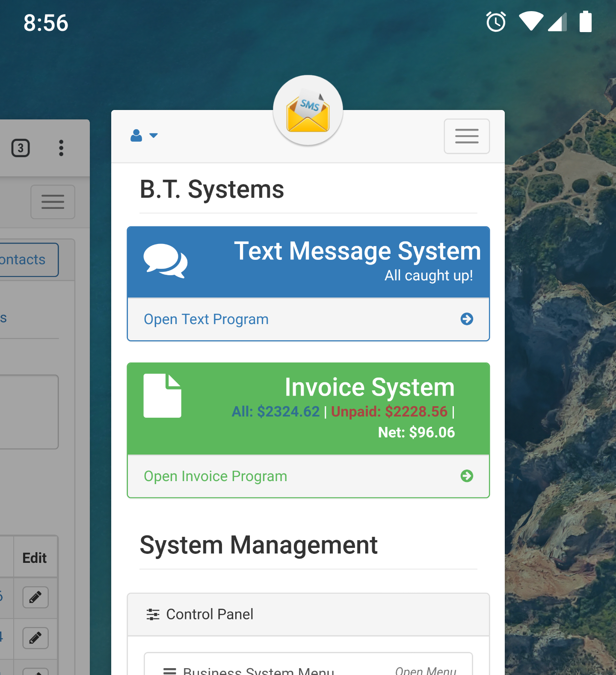Click the first pencil edit button

click(x=36, y=597)
